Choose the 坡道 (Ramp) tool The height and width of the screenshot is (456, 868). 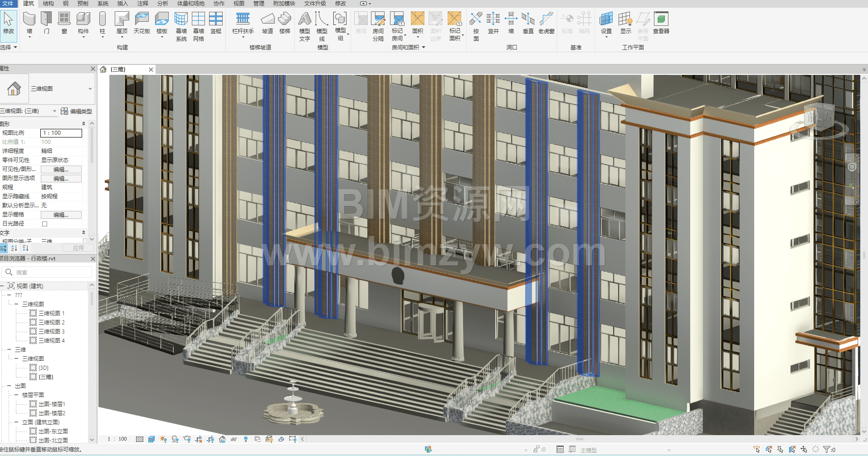268,23
